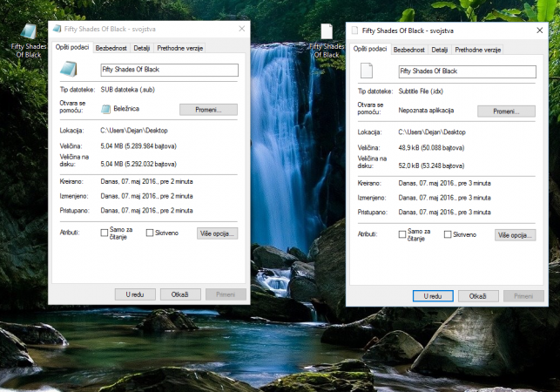The width and height of the screenshot is (560, 392).
Task: Click the title bar icon of the IDX properties window
Action: point(355,30)
